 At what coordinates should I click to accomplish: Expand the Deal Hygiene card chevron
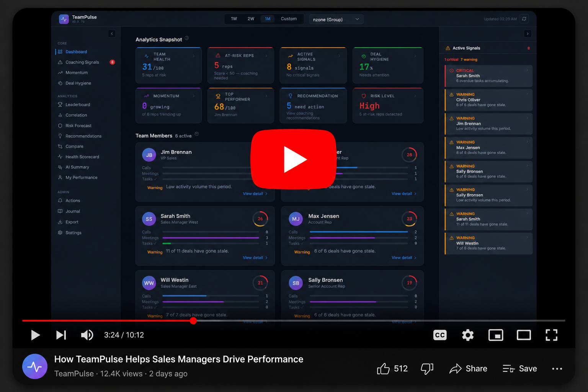[415, 56]
